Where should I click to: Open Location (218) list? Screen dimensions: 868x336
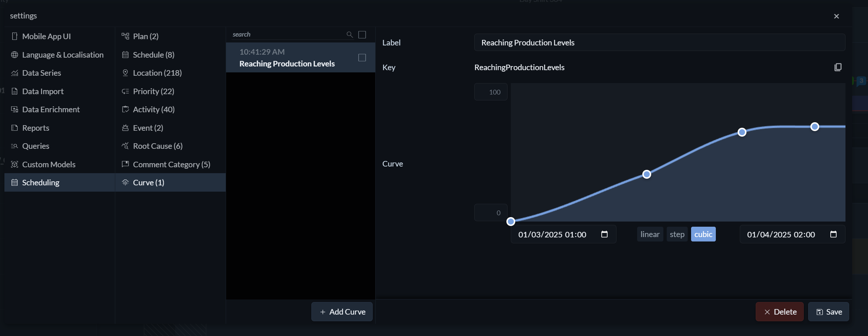point(170,73)
